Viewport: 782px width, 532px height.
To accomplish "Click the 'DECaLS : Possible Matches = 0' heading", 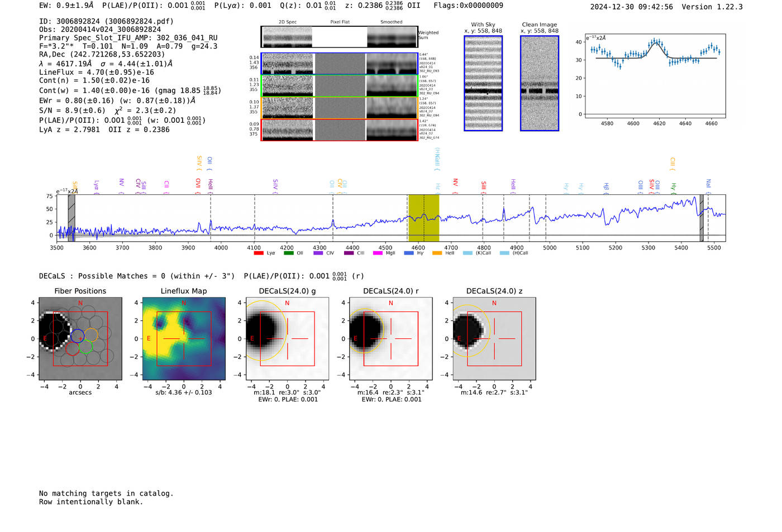I will (137, 276).
